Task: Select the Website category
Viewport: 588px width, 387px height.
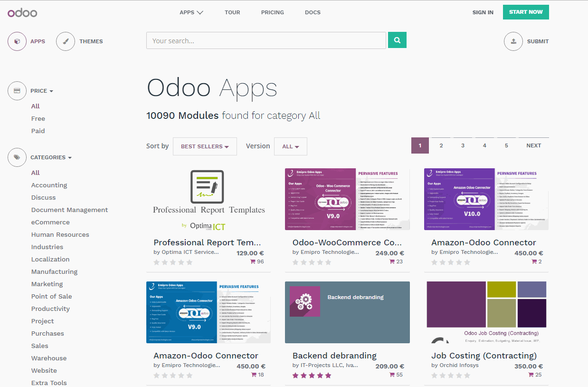Action: [44, 370]
